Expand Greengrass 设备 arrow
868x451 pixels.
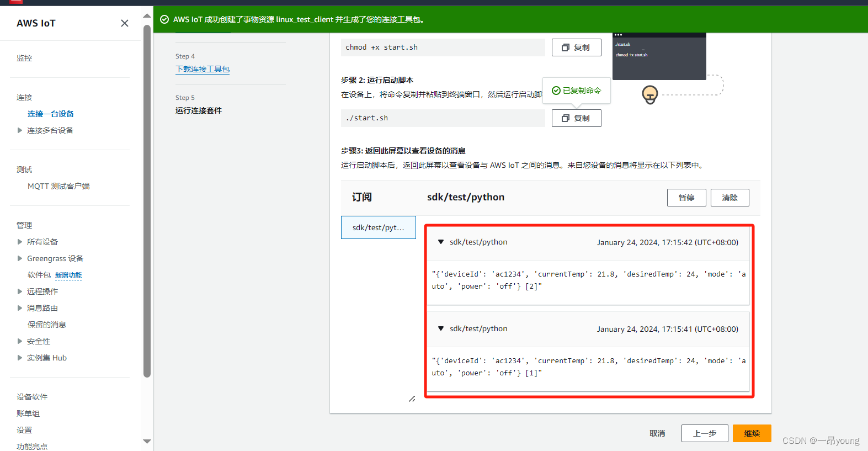pyautogui.click(x=20, y=258)
